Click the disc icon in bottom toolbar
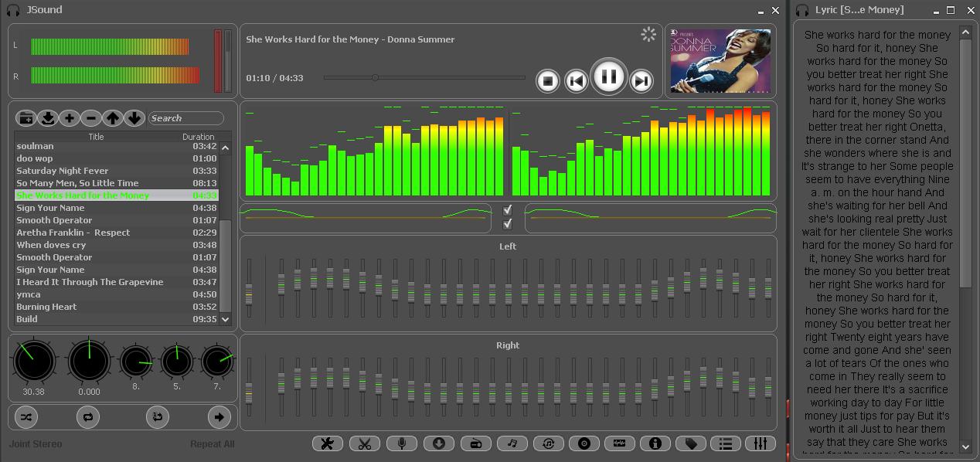Viewport: 980px width, 462px height. tap(584, 443)
